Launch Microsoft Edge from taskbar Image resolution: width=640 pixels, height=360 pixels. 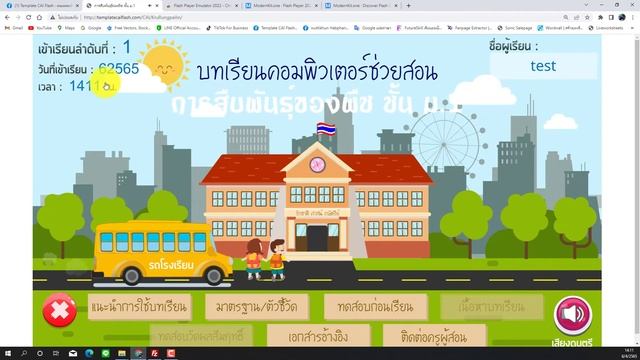coord(89,353)
